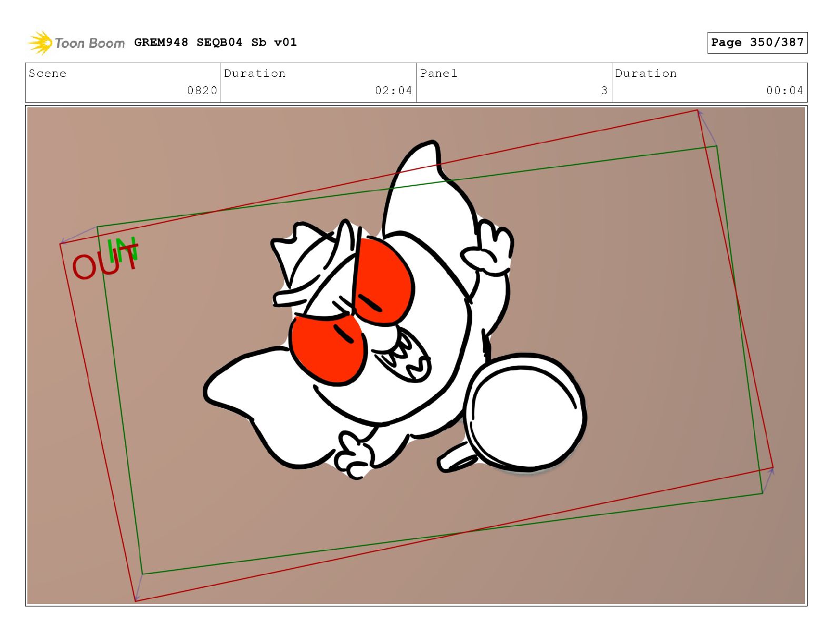Click the Panel label cell
This screenshot has height=644, width=834.
514,83
